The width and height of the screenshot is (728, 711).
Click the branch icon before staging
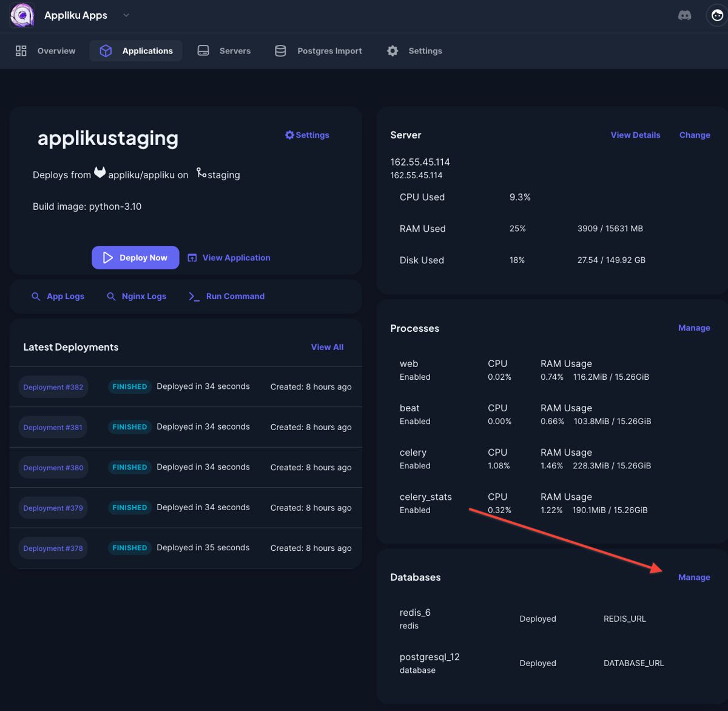200,174
